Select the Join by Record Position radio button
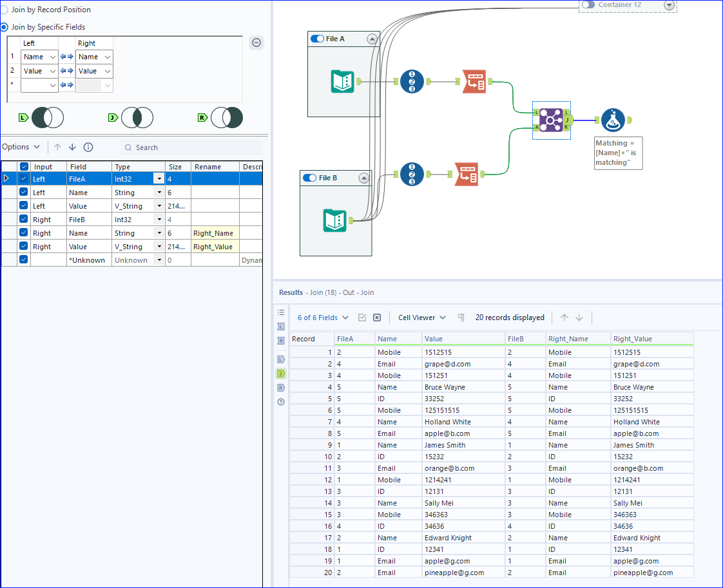The height and width of the screenshot is (588, 723). [x=5, y=10]
